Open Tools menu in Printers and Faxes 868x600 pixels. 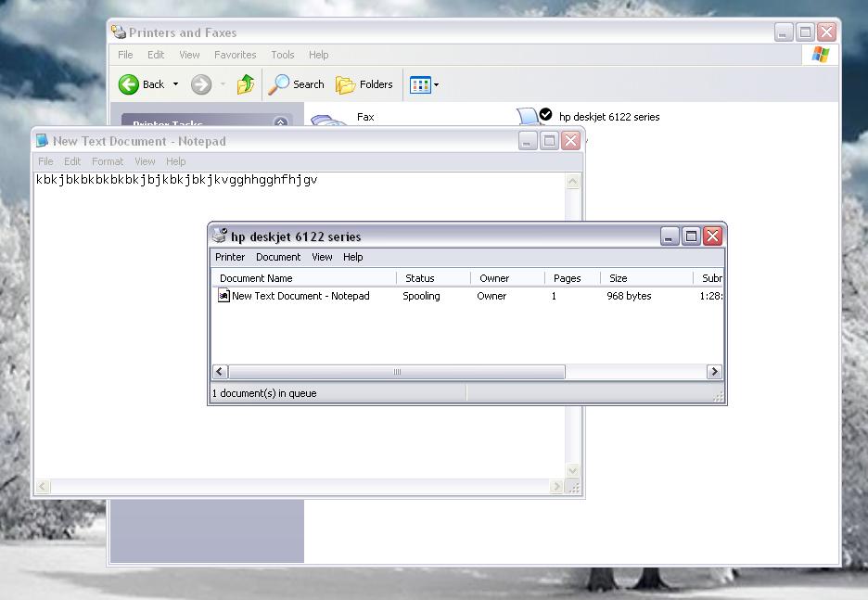pyautogui.click(x=282, y=55)
